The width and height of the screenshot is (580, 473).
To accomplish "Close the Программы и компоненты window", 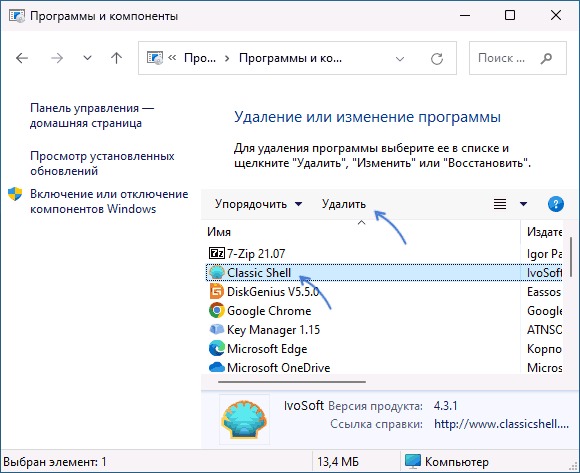I will click(556, 15).
